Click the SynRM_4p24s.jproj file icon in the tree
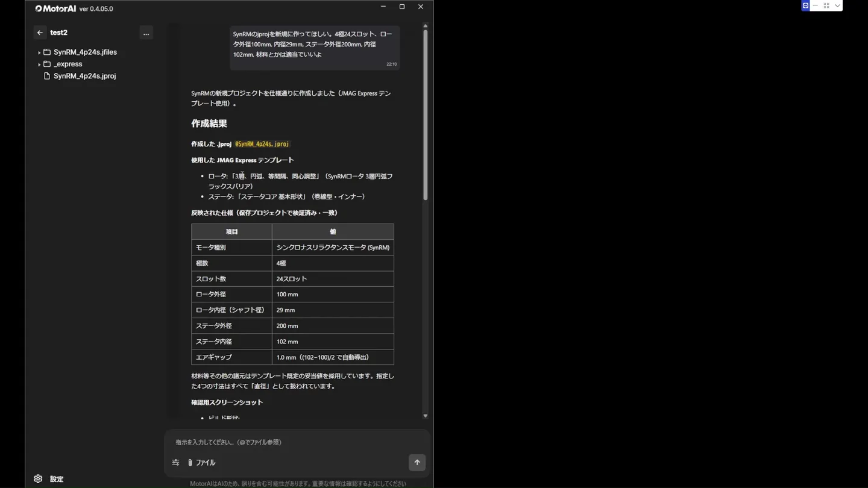This screenshot has height=488, width=868. click(x=47, y=76)
